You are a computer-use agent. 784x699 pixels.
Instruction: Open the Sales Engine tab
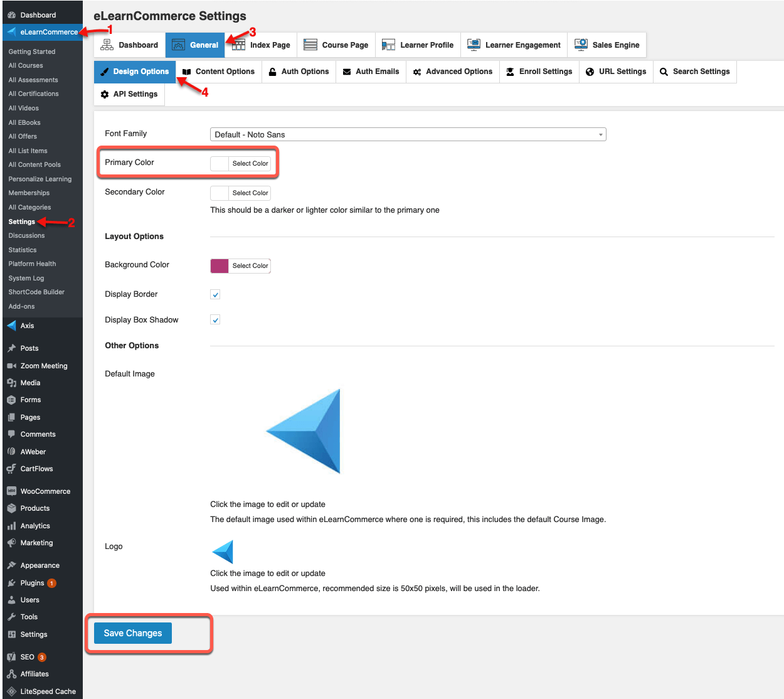click(x=607, y=45)
